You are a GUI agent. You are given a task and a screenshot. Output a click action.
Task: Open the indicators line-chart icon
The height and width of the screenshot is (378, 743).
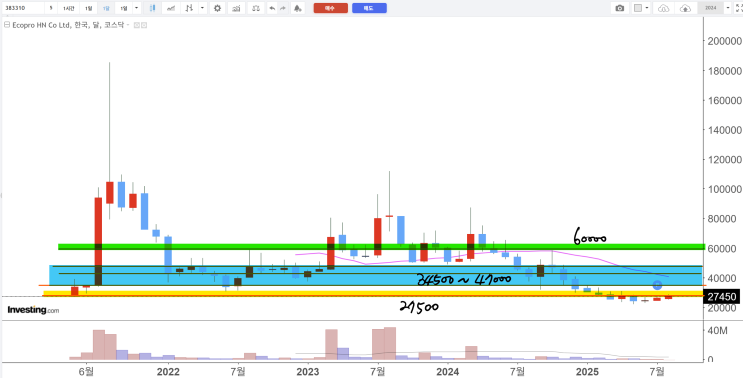coord(171,8)
